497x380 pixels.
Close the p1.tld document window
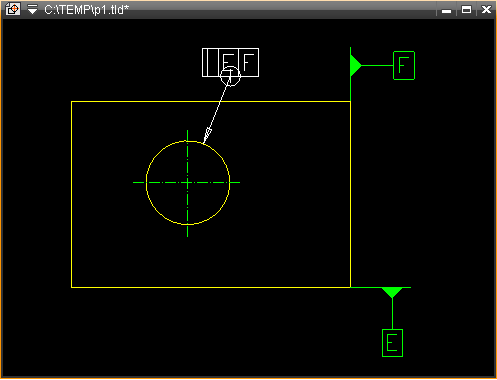click(x=486, y=10)
